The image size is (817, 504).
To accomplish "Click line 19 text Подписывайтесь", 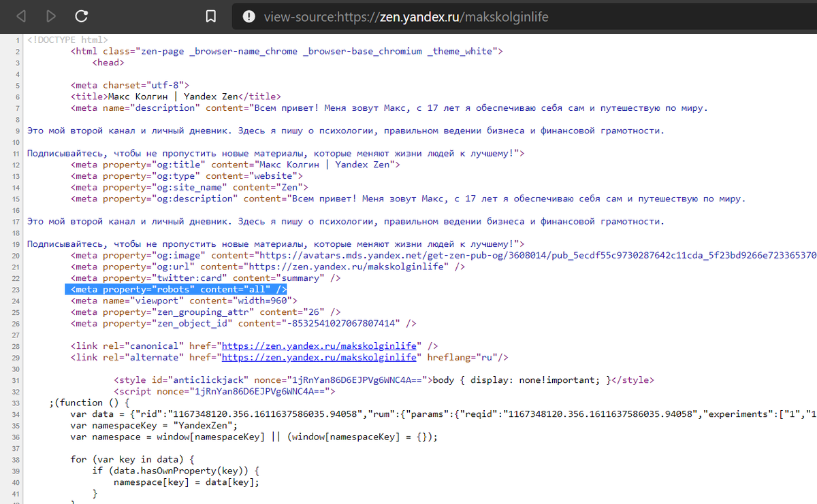I will click(276, 243).
